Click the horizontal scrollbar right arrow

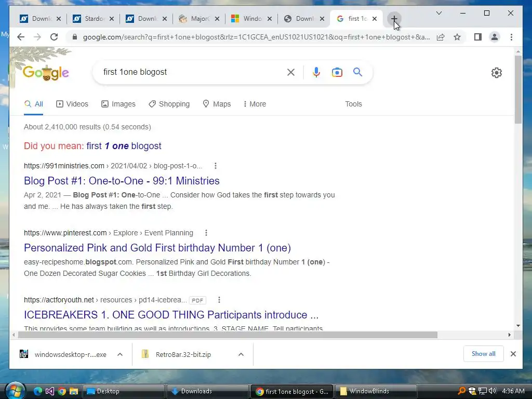pos(509,335)
